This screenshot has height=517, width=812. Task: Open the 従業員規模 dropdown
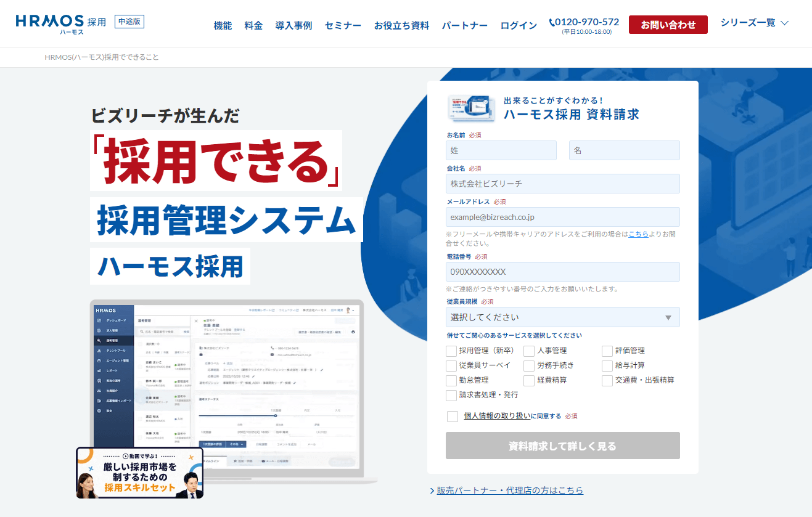coord(563,317)
